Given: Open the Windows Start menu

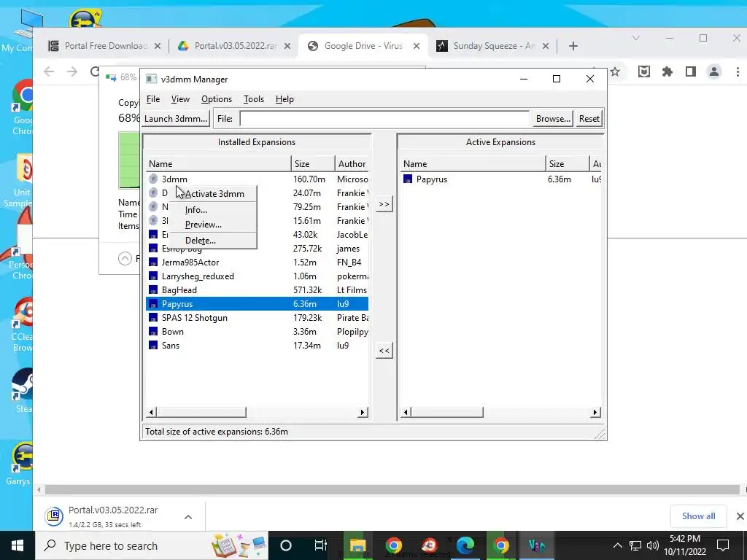Looking at the screenshot, I should tap(18, 545).
